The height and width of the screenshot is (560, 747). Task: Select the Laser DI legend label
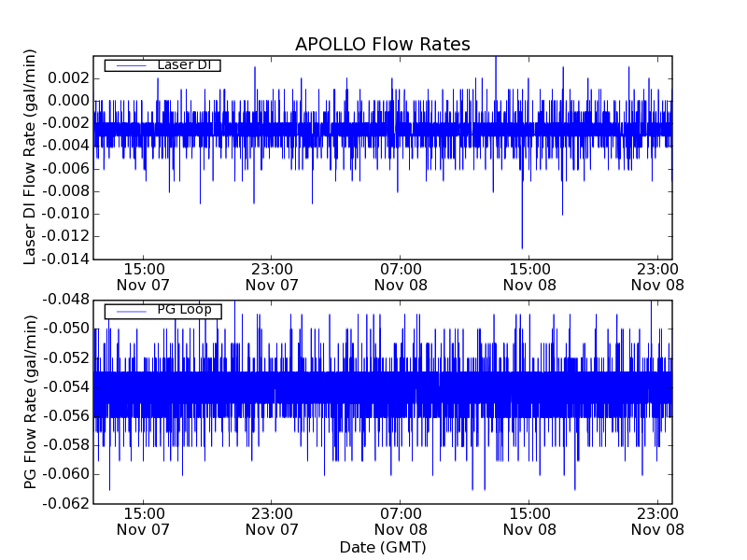pos(184,64)
